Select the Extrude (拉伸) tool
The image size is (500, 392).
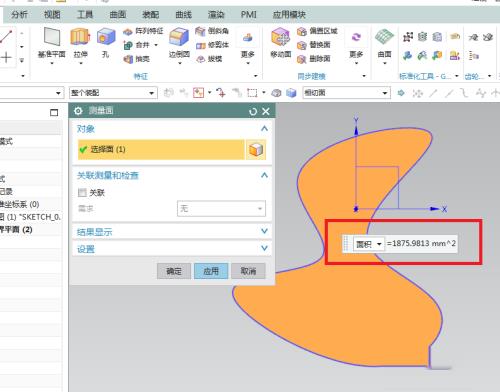coord(80,37)
